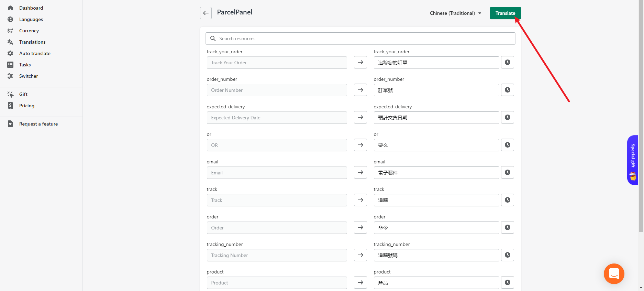Copy tracking_number source with arrow button
This screenshot has height=291, width=644.
(x=360, y=255)
